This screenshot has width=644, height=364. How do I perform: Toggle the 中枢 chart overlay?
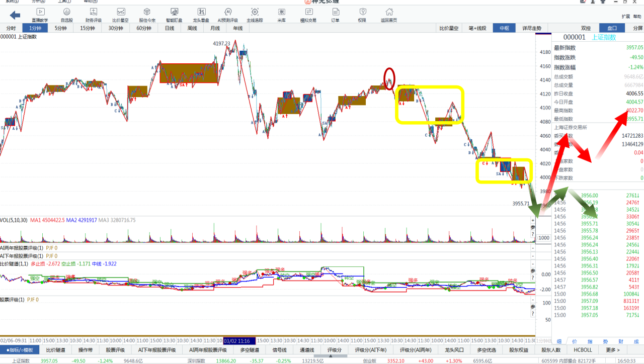(504, 28)
